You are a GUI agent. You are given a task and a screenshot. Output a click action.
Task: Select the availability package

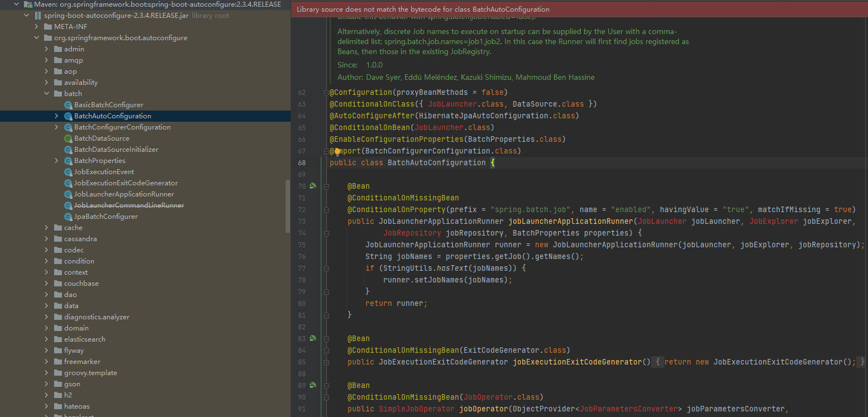click(81, 83)
